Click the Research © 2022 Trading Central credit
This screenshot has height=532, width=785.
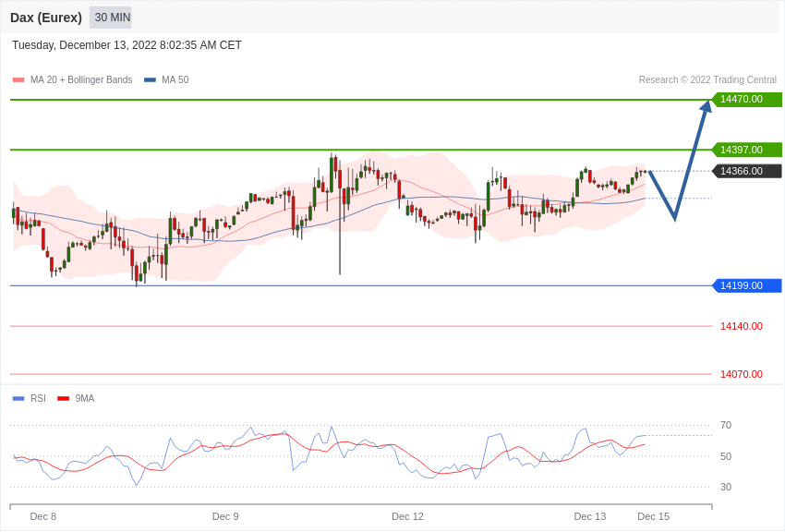[707, 80]
